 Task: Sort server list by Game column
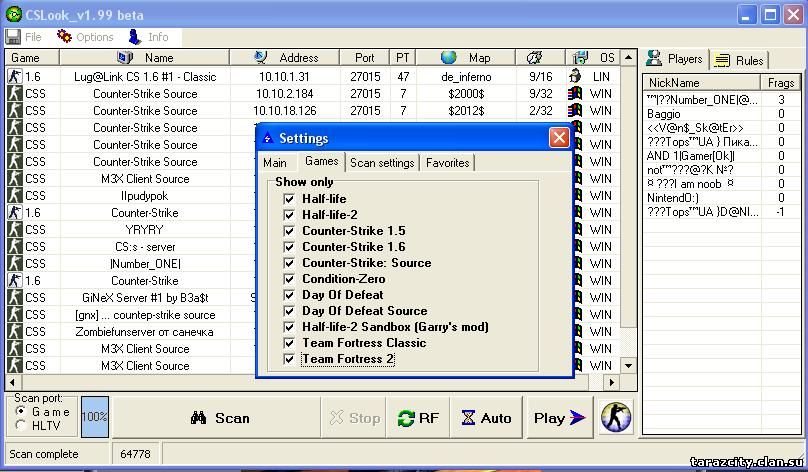pyautogui.click(x=32, y=58)
